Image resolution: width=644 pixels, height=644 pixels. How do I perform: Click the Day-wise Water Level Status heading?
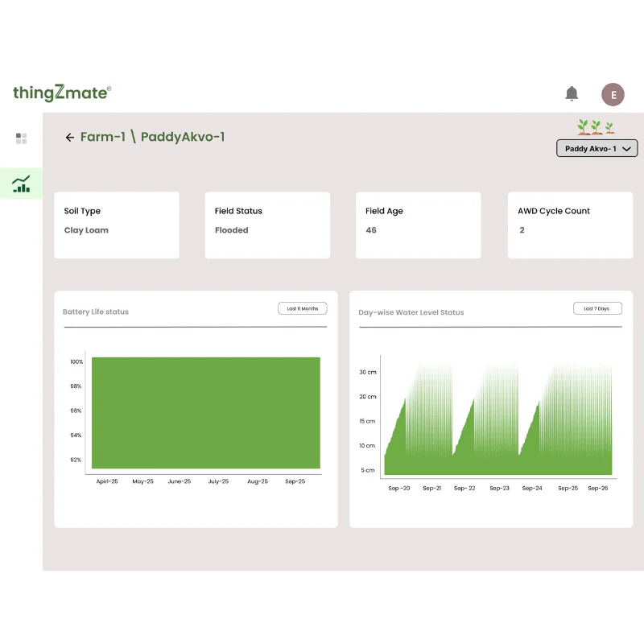pyautogui.click(x=411, y=312)
